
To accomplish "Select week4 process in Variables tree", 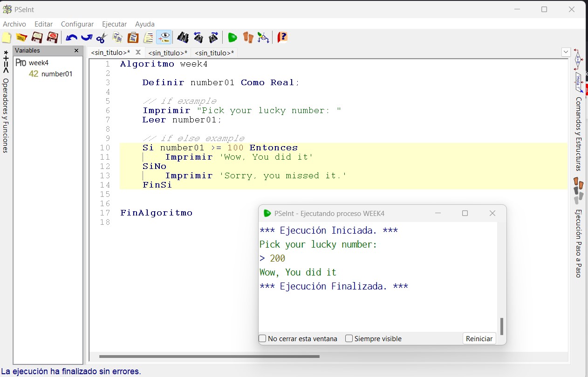I will [x=38, y=62].
